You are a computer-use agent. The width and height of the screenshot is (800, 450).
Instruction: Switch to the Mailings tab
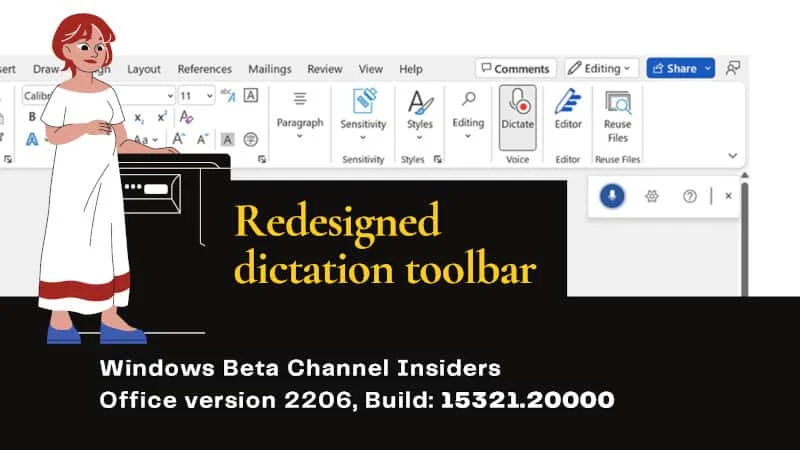point(270,69)
